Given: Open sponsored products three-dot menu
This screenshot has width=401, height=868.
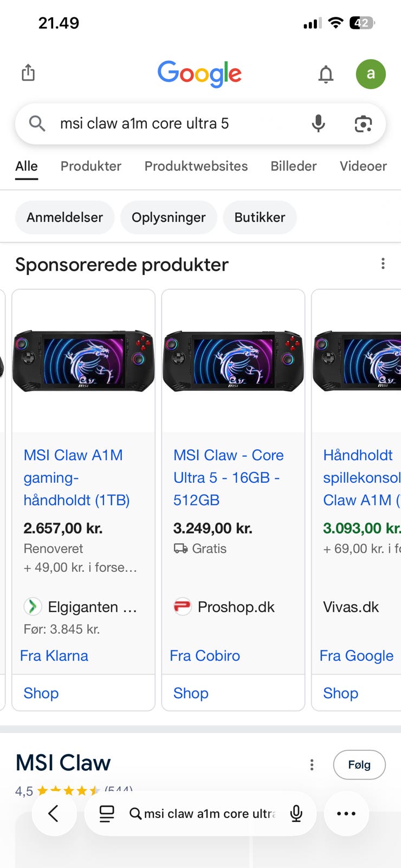Looking at the screenshot, I should click(383, 264).
